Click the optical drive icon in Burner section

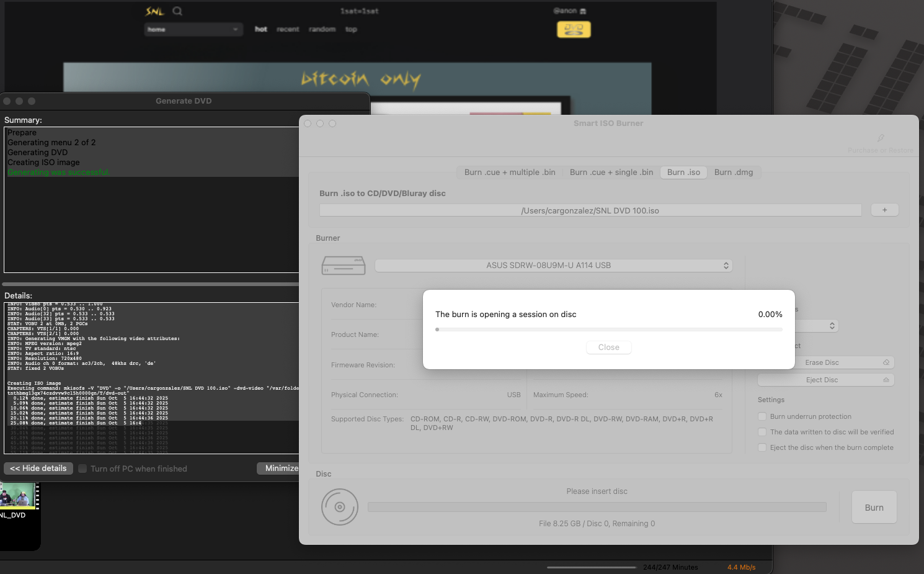[x=344, y=266]
